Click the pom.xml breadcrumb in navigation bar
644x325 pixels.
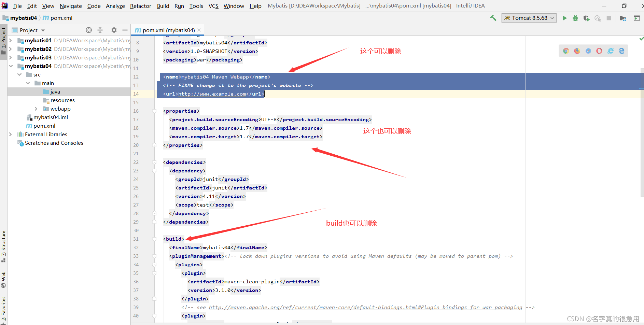[x=58, y=18]
